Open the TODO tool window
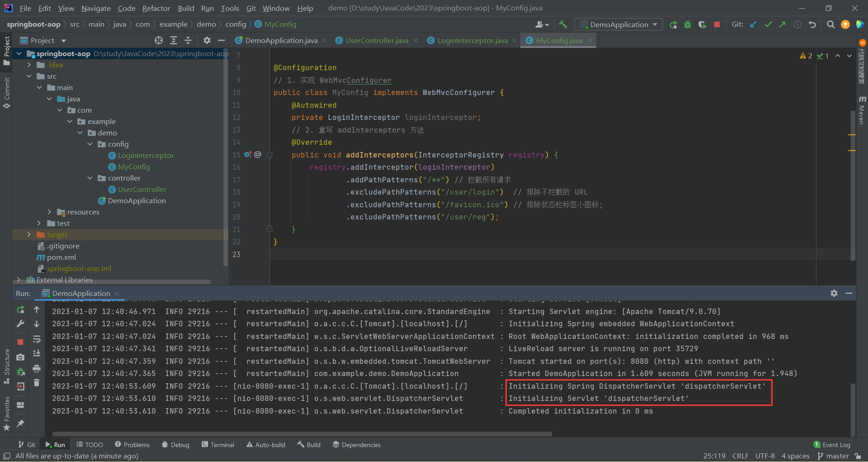Viewport: 868px width, 462px height. click(x=90, y=445)
